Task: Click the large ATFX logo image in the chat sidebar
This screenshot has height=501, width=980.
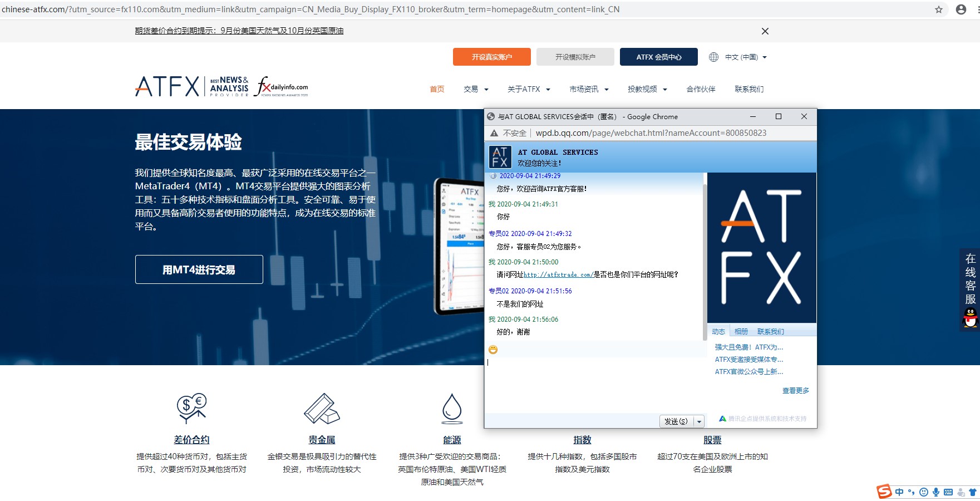Action: (761, 248)
